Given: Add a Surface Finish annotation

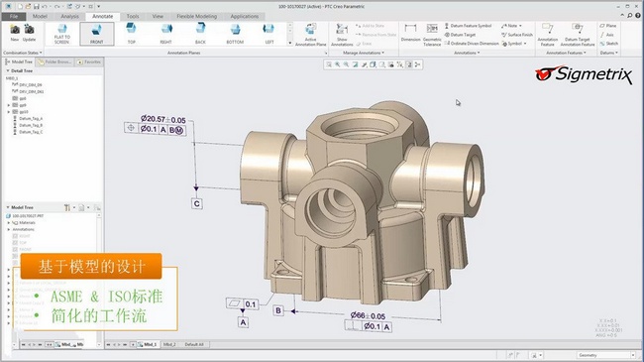Looking at the screenshot, I should [x=516, y=35].
